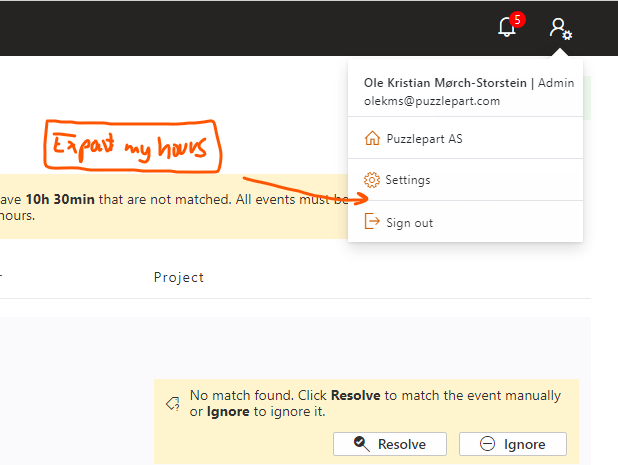618x465 pixels.
Task: Click the gear icon beside Settings
Action: pyautogui.click(x=372, y=180)
